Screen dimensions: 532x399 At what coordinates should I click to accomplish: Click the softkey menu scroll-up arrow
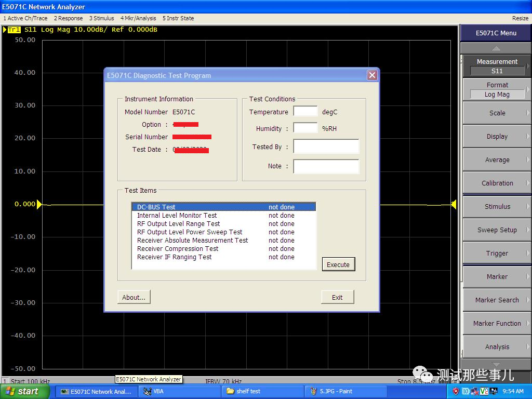coord(496,48)
